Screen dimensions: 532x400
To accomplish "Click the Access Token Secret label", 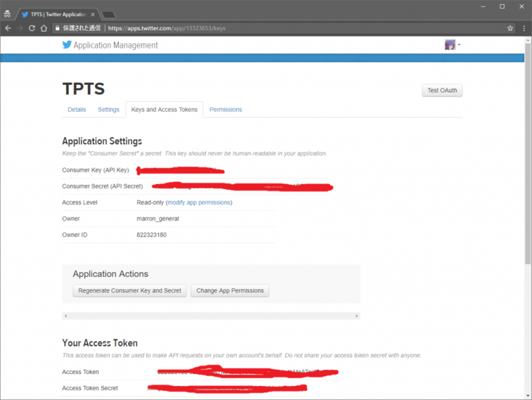I will [x=90, y=388].
